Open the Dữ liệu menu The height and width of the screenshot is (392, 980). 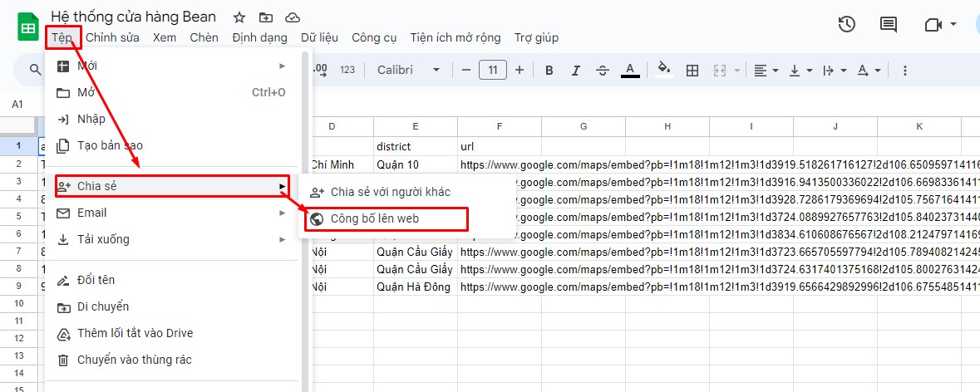(x=319, y=37)
